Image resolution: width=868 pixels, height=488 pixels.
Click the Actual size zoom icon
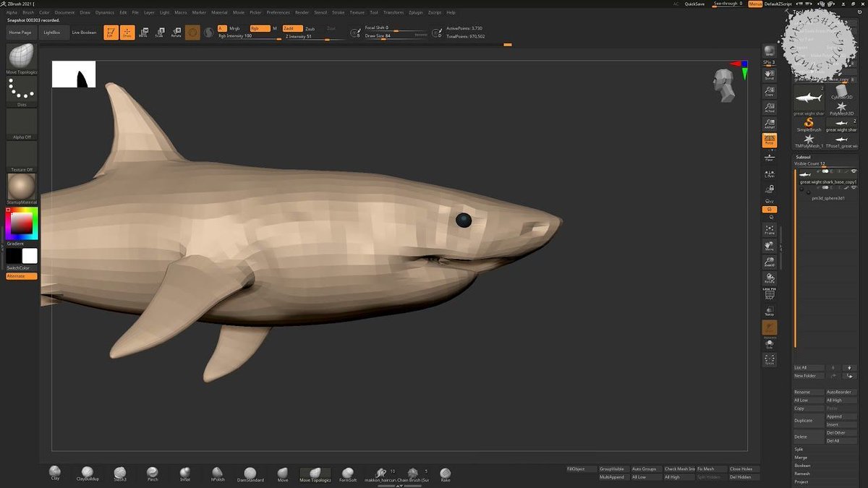(x=769, y=108)
